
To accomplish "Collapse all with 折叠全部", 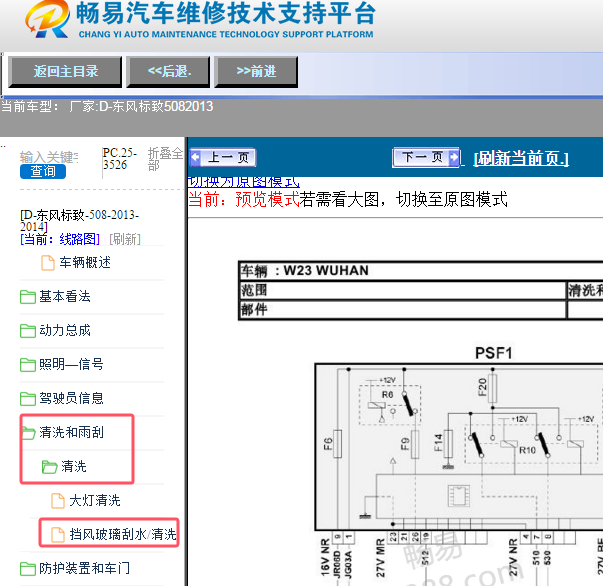I will click(165, 159).
